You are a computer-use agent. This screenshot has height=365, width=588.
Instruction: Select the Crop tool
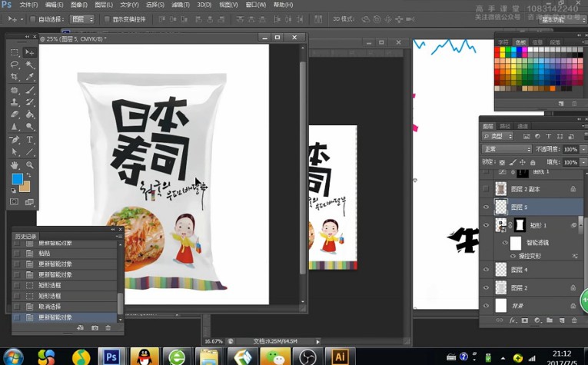tap(15, 78)
